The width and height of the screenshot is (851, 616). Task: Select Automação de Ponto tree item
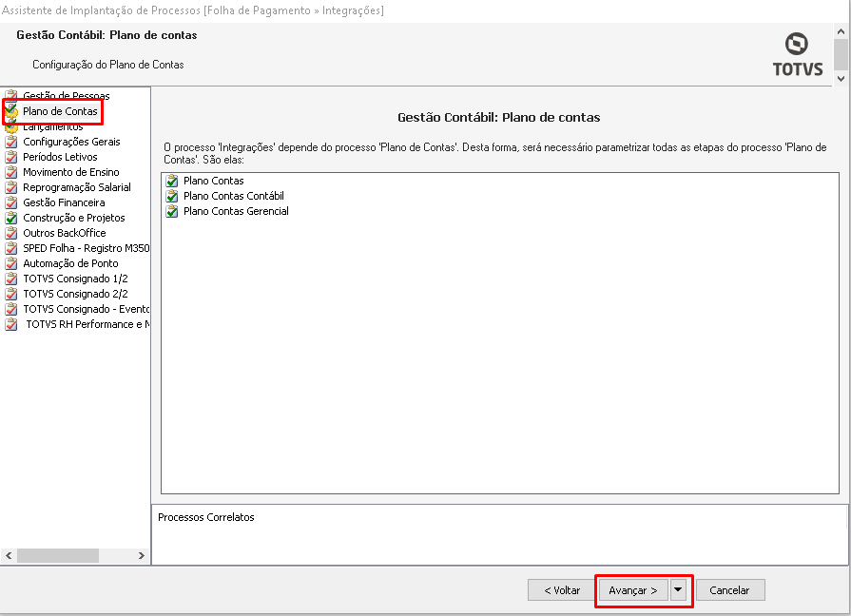70,263
